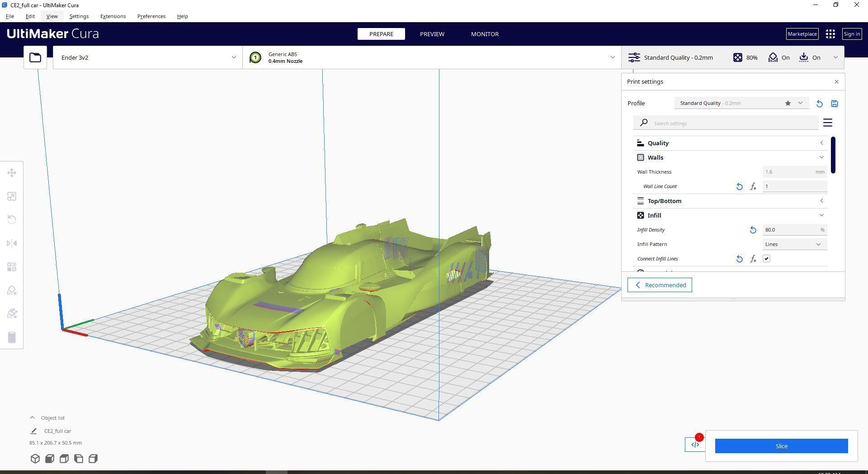Open the Preferences menu

point(151,16)
